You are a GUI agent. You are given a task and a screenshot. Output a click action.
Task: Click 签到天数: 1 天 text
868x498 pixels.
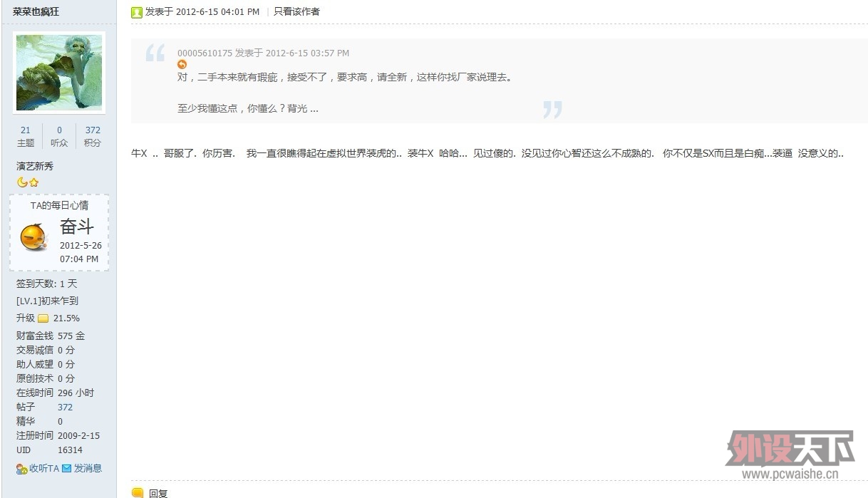(x=46, y=284)
